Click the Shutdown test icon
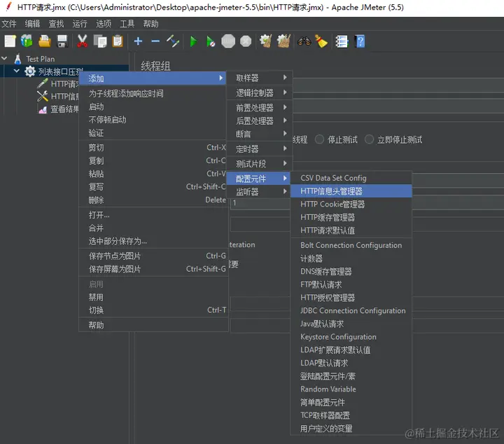504x444 pixels. [246, 41]
